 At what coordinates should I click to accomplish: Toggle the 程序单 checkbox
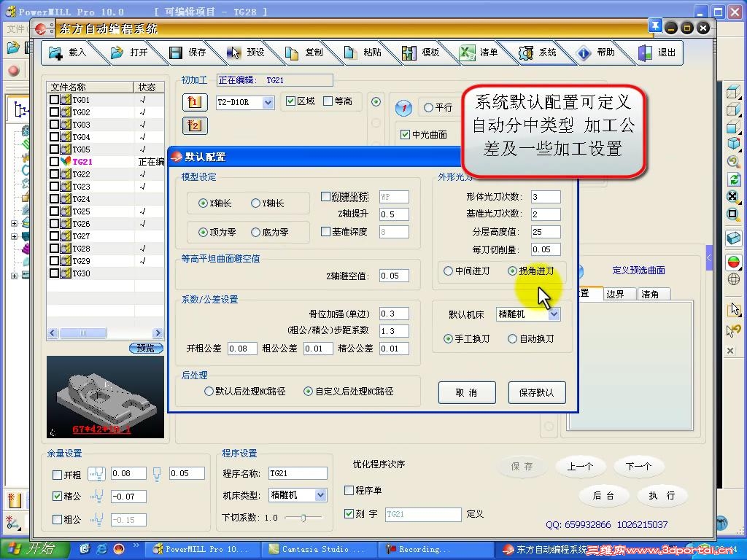(349, 490)
